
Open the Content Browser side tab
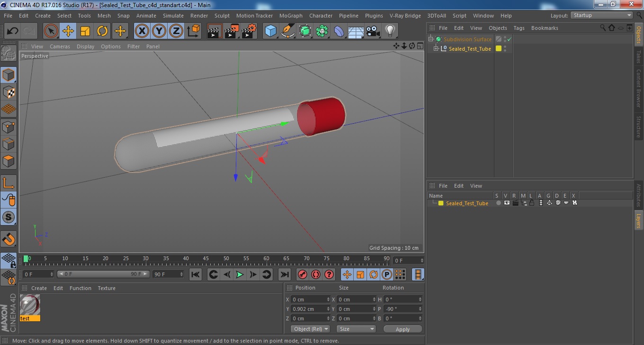click(639, 88)
